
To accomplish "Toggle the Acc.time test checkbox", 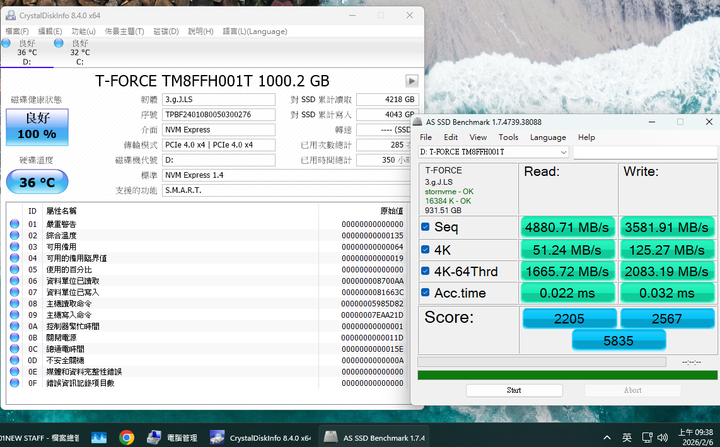I will click(425, 293).
